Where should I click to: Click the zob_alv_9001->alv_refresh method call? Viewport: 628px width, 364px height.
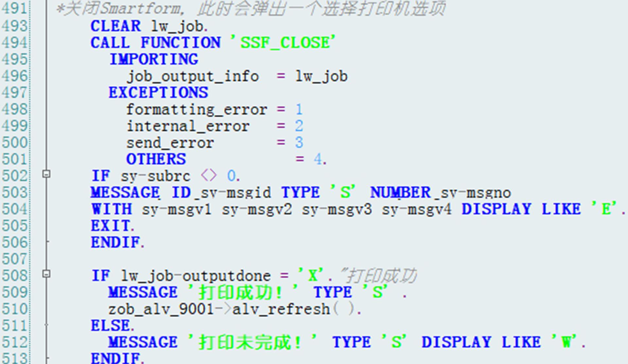click(235, 309)
